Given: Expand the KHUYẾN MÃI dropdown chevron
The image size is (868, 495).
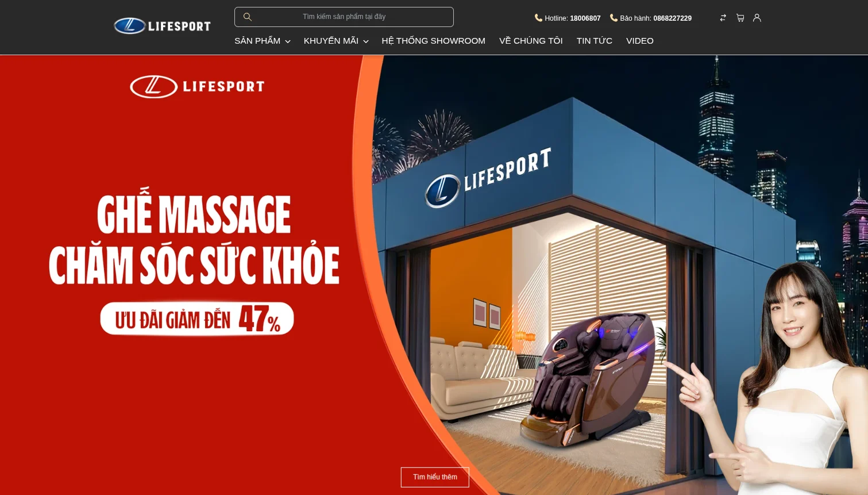Looking at the screenshot, I should 366,41.
